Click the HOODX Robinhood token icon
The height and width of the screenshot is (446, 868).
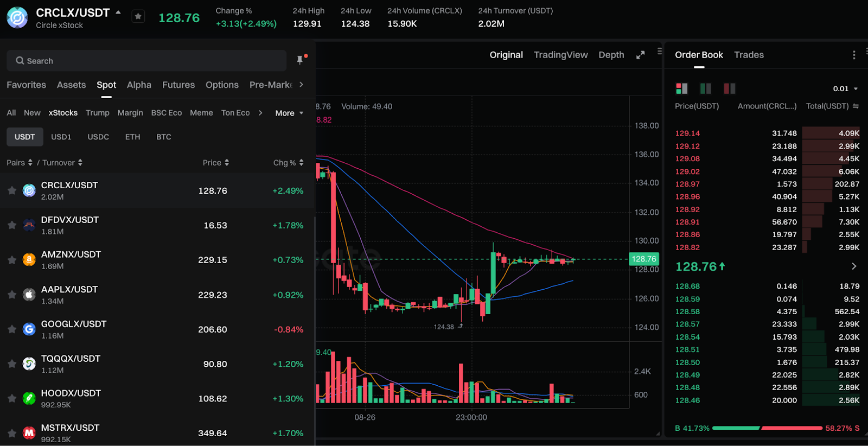29,398
